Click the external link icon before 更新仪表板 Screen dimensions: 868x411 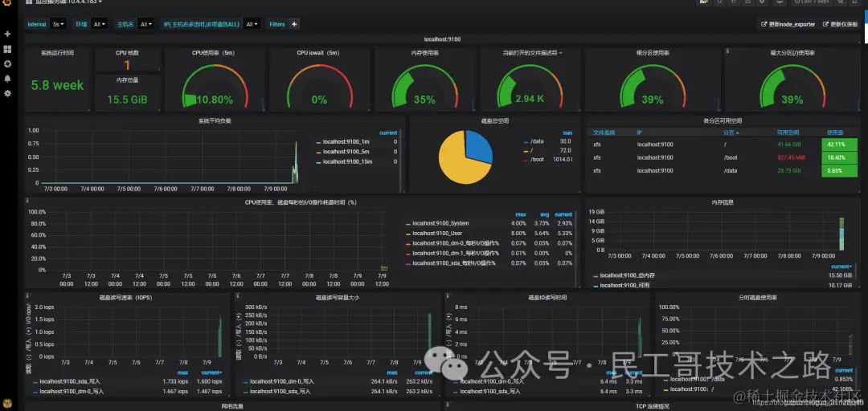coord(825,24)
